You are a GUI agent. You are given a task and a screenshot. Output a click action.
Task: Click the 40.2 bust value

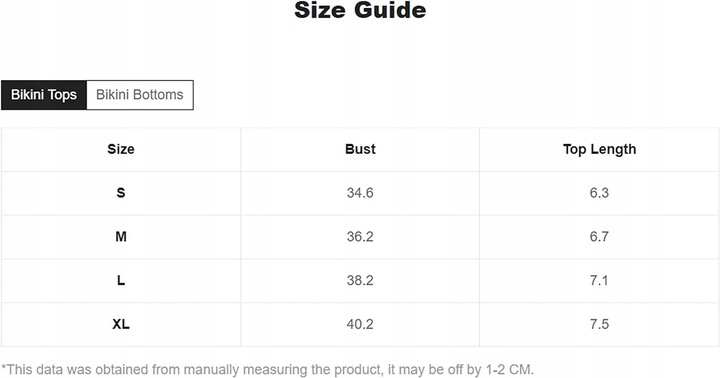360,324
